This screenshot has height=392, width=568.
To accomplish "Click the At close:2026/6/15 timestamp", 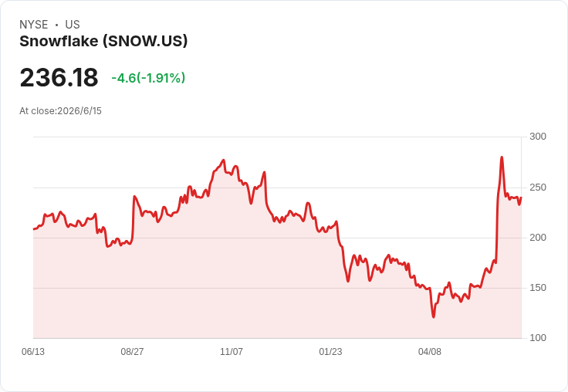I will [x=60, y=111].
